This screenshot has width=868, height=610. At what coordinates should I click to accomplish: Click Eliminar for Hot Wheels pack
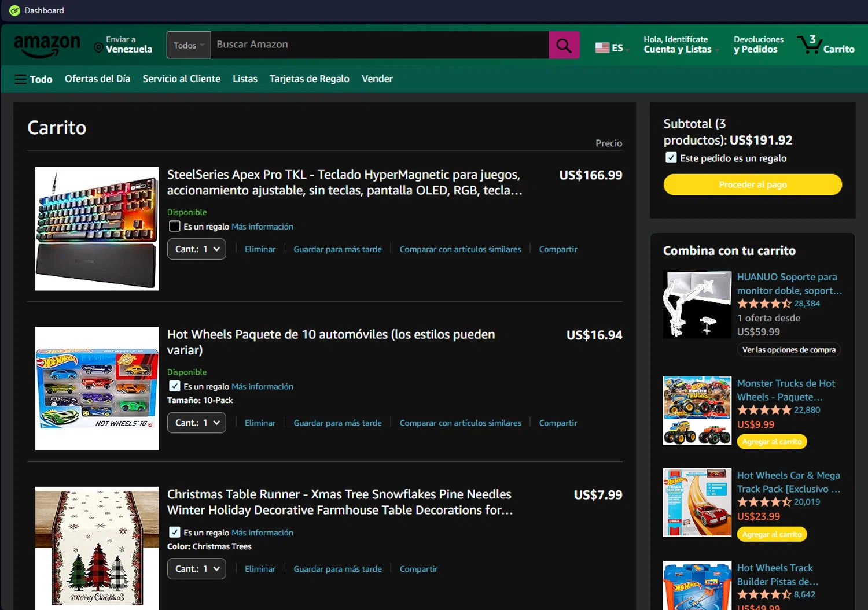(260, 423)
